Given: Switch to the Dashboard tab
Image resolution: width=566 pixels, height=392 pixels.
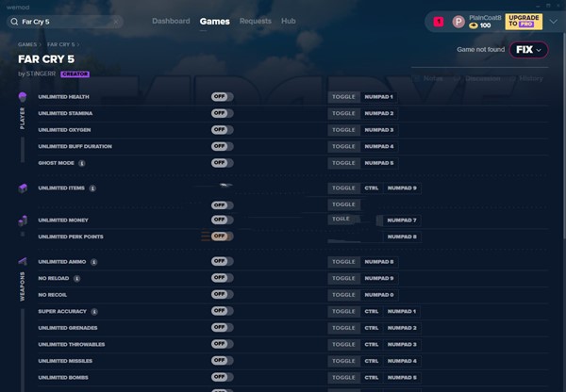Looking at the screenshot, I should [171, 21].
